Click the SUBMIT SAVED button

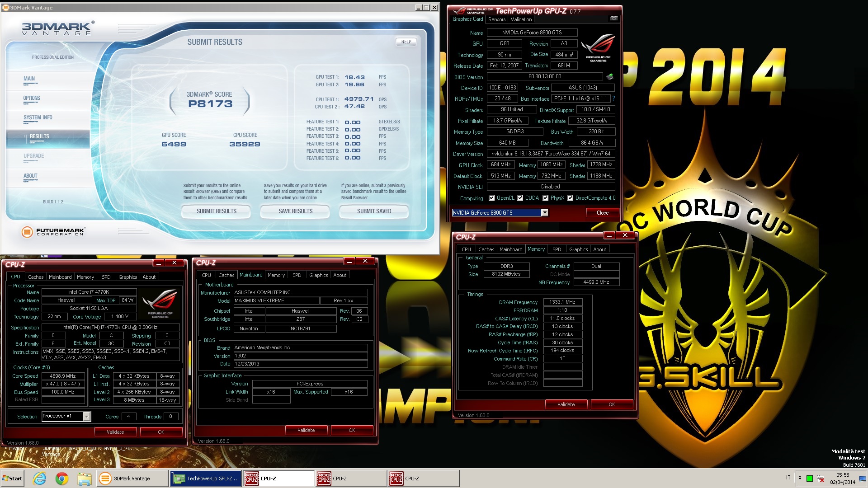click(x=374, y=211)
